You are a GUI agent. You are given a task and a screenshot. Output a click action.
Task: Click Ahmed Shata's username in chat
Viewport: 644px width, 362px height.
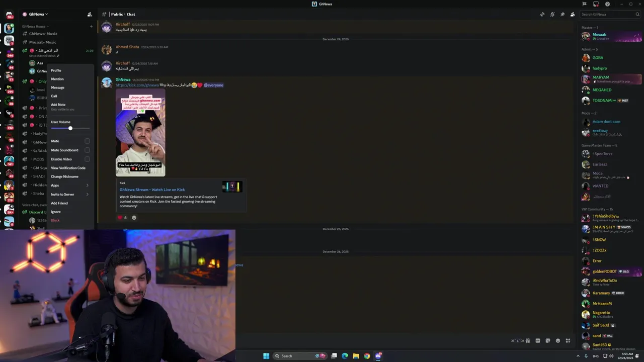[x=127, y=47]
